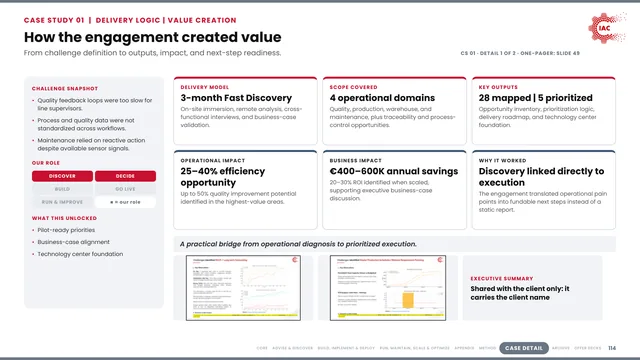Click the OUR ROLE heading
This screenshot has height=360, width=640.
coord(46,163)
